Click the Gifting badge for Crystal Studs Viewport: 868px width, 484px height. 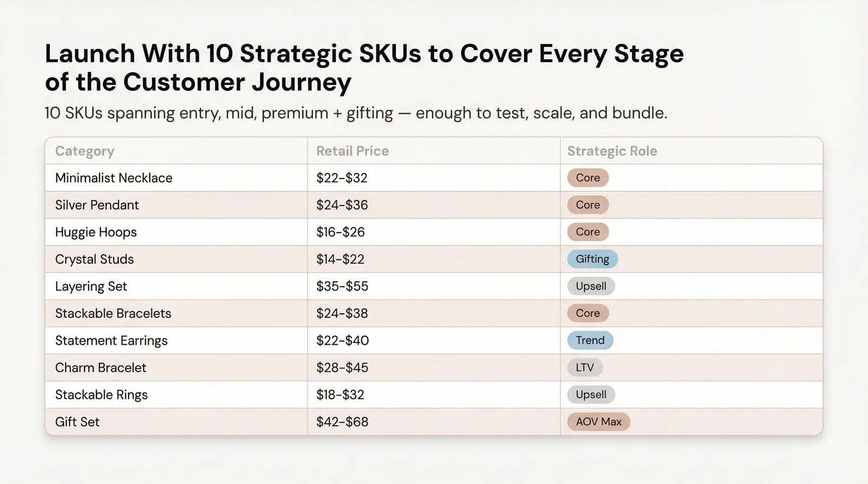pos(592,259)
